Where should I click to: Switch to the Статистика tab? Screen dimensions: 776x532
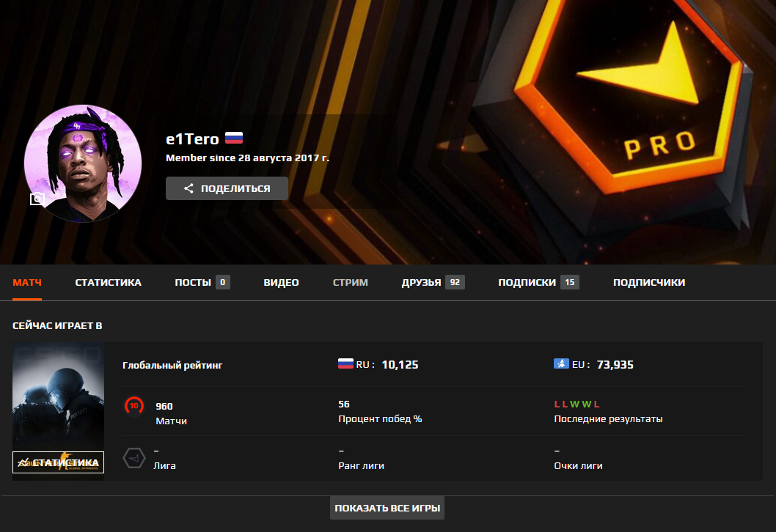click(x=108, y=282)
